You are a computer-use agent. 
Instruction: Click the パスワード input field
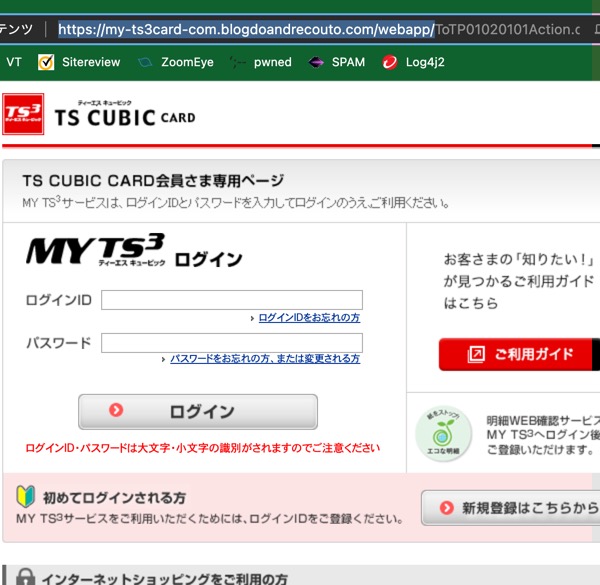click(231, 343)
